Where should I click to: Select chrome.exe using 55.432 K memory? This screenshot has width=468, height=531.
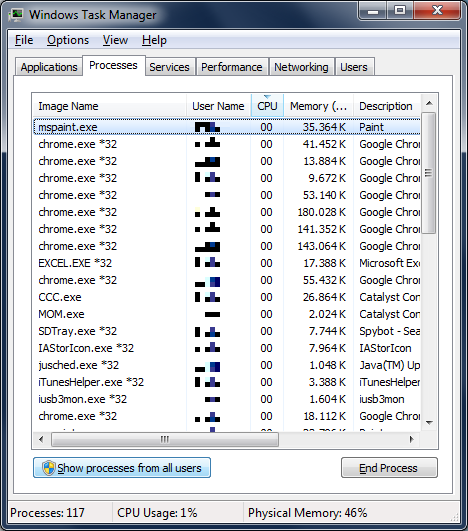point(227,280)
